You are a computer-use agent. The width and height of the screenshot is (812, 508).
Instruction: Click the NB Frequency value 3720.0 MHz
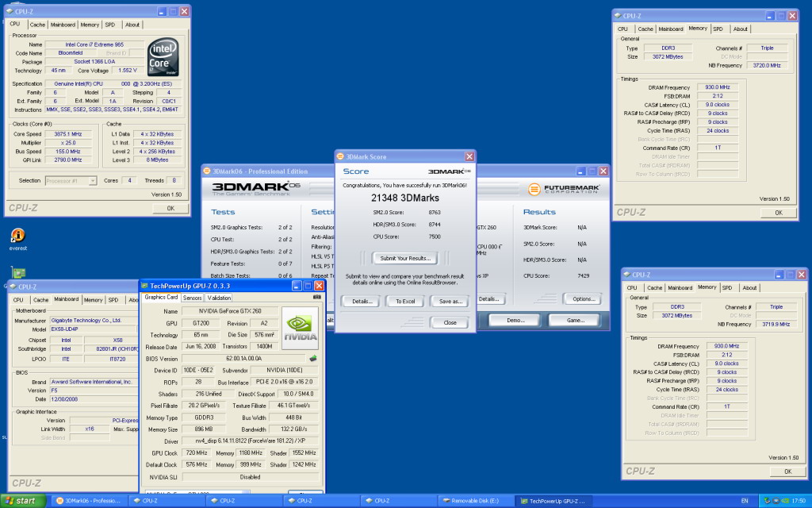coord(767,65)
